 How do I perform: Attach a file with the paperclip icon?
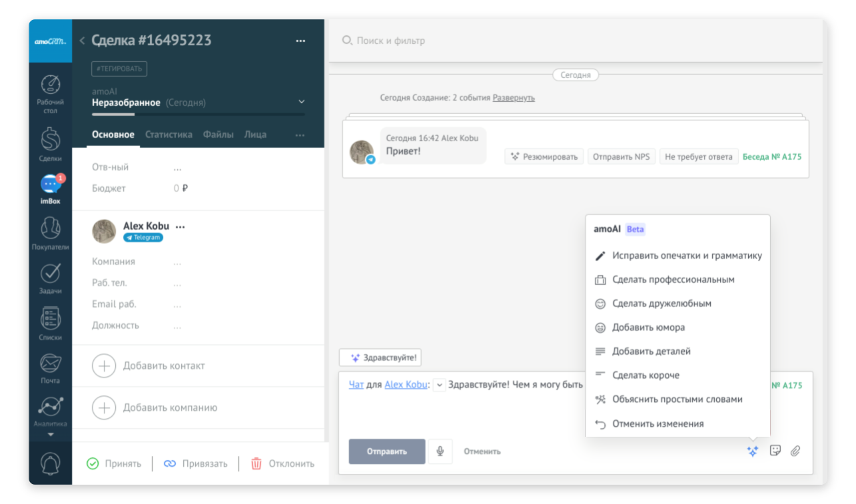coord(795,451)
